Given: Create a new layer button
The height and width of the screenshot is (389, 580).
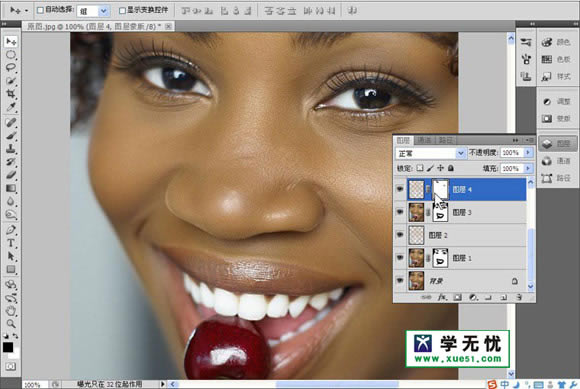Looking at the screenshot, I should tap(503, 297).
